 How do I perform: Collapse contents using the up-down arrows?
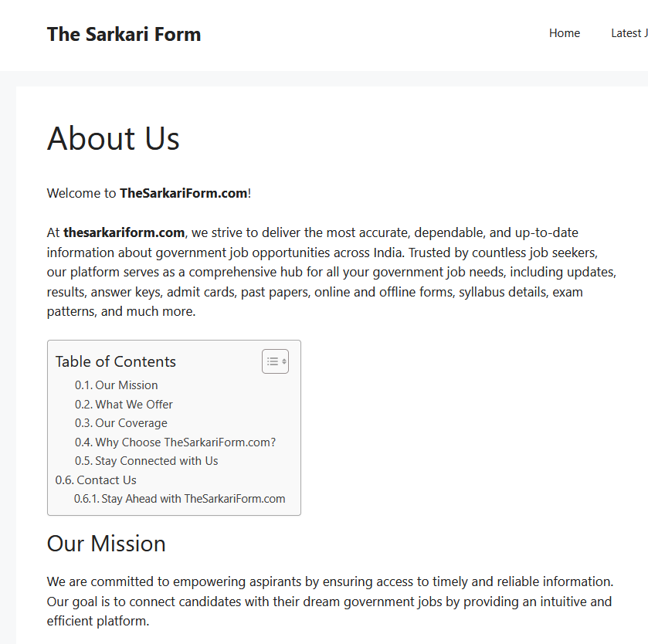coord(284,361)
